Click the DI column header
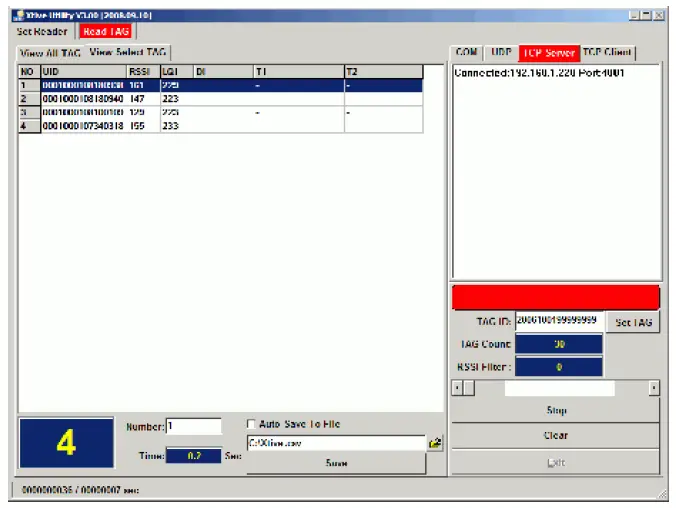676x508 pixels. [223, 72]
